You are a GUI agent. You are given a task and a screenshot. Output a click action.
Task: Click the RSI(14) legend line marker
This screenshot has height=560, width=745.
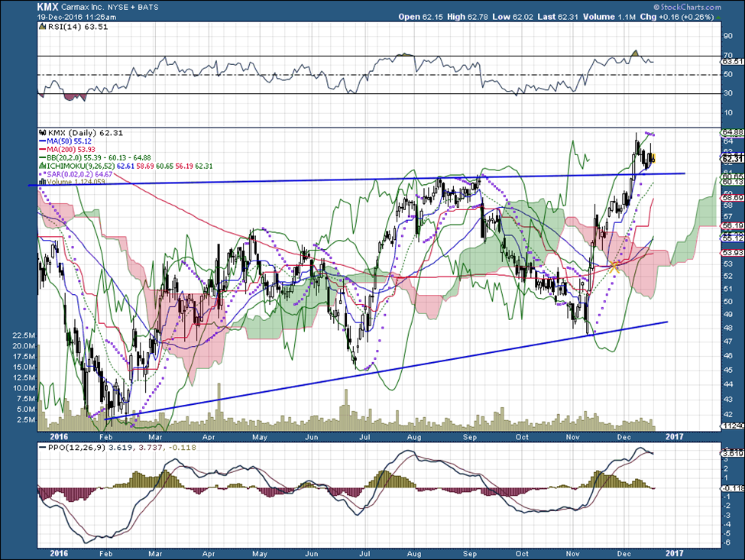click(x=44, y=27)
